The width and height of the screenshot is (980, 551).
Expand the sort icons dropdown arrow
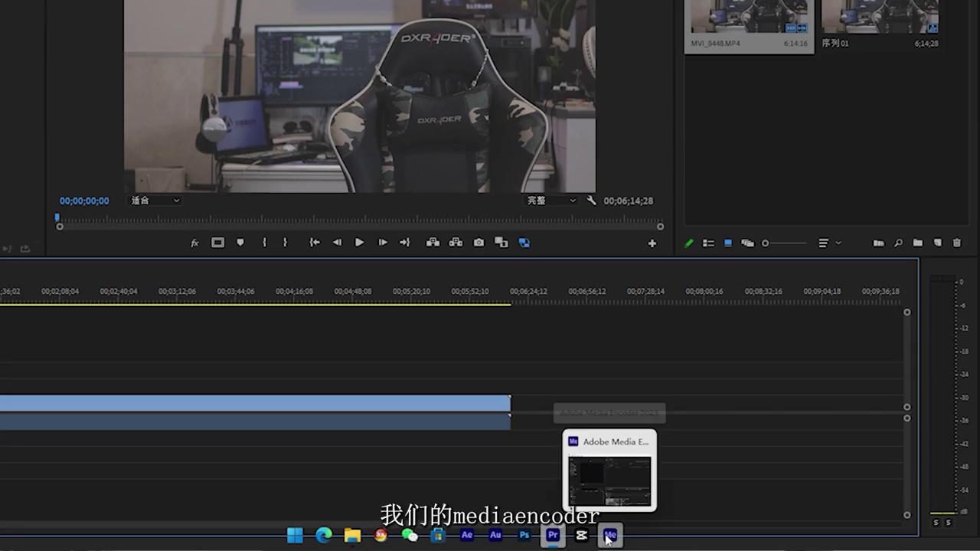coord(838,243)
